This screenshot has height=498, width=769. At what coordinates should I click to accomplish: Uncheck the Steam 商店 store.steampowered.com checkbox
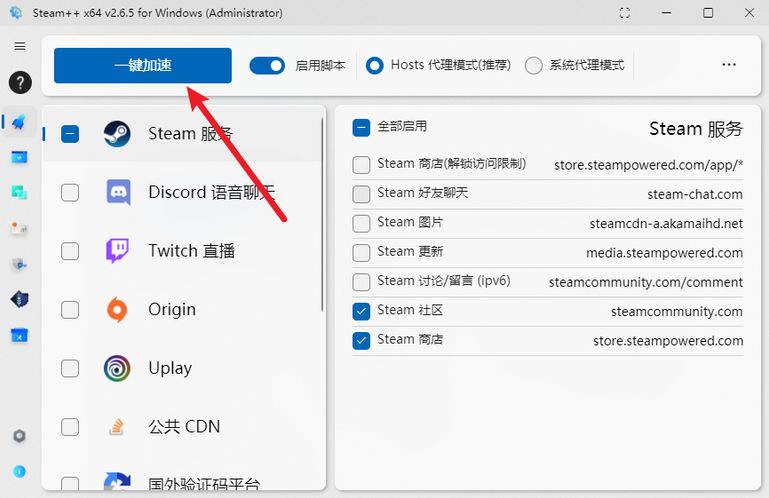(x=361, y=341)
